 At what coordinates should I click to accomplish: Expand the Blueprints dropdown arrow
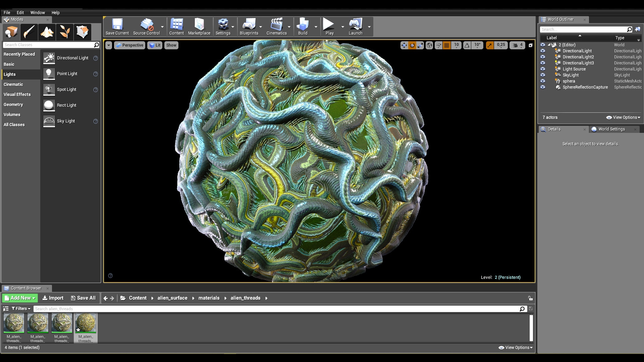261,27
